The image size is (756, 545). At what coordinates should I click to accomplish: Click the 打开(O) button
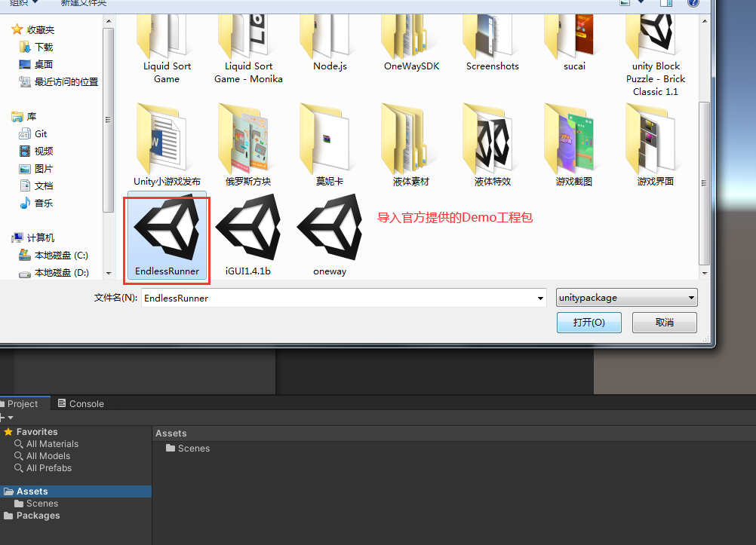click(x=589, y=323)
